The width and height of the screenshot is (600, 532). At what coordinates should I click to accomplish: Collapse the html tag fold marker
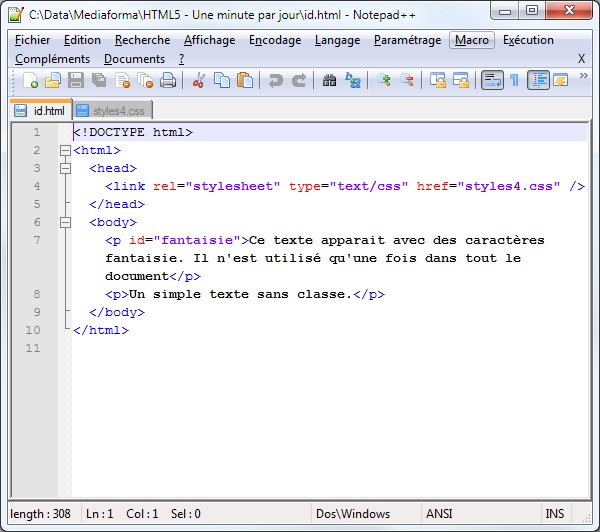pos(65,150)
